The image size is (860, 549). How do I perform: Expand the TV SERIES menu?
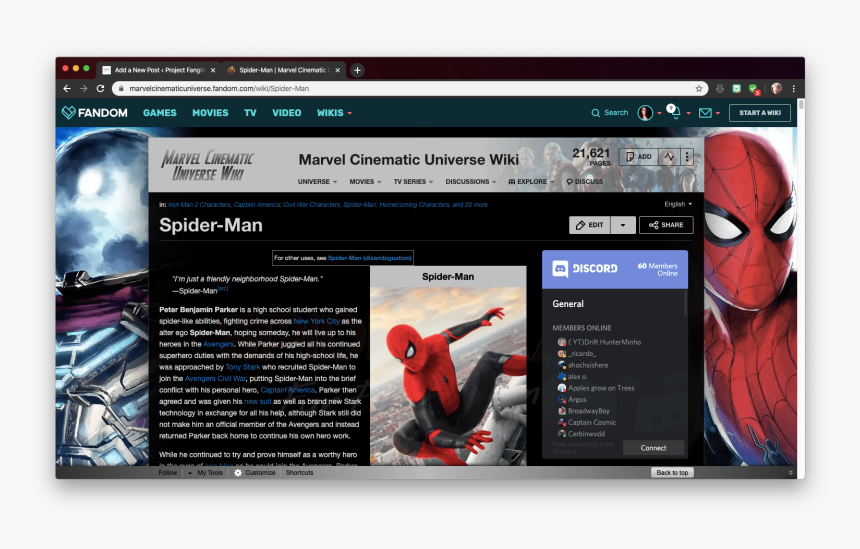(x=413, y=182)
